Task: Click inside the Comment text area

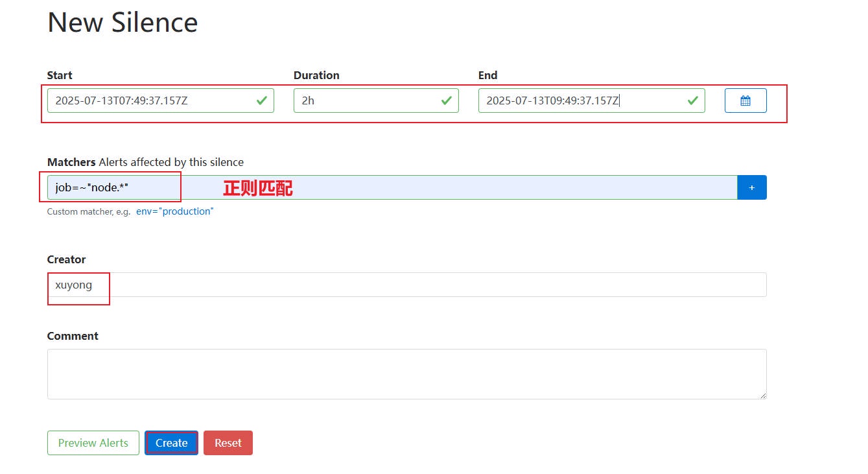Action: click(x=406, y=373)
